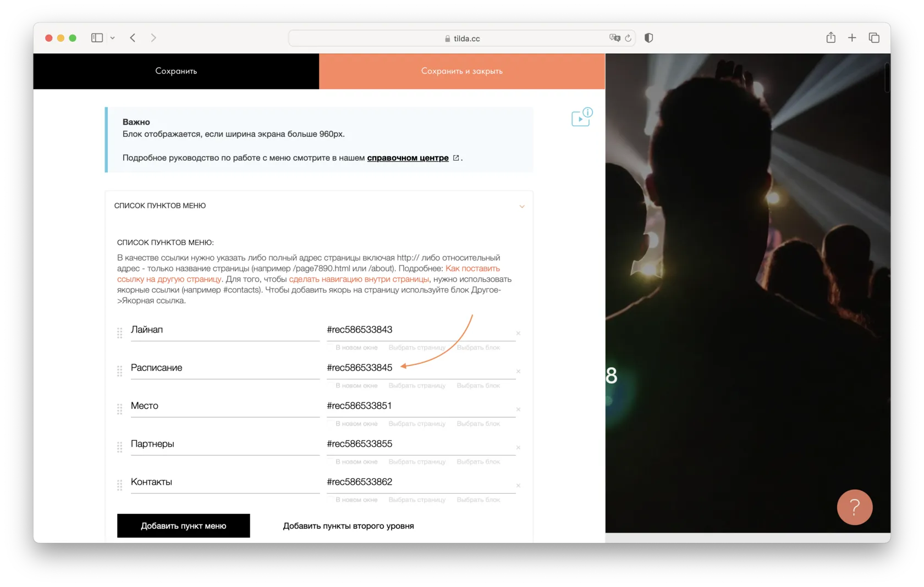Click Выбрать блок under Партнеры
This screenshot has width=924, height=587.
point(479,462)
